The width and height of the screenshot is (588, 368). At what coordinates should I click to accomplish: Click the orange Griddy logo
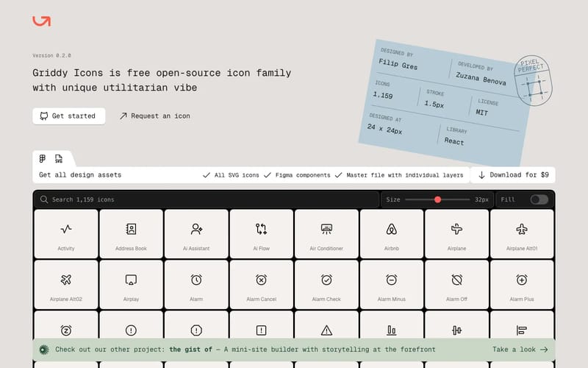pyautogui.click(x=42, y=21)
